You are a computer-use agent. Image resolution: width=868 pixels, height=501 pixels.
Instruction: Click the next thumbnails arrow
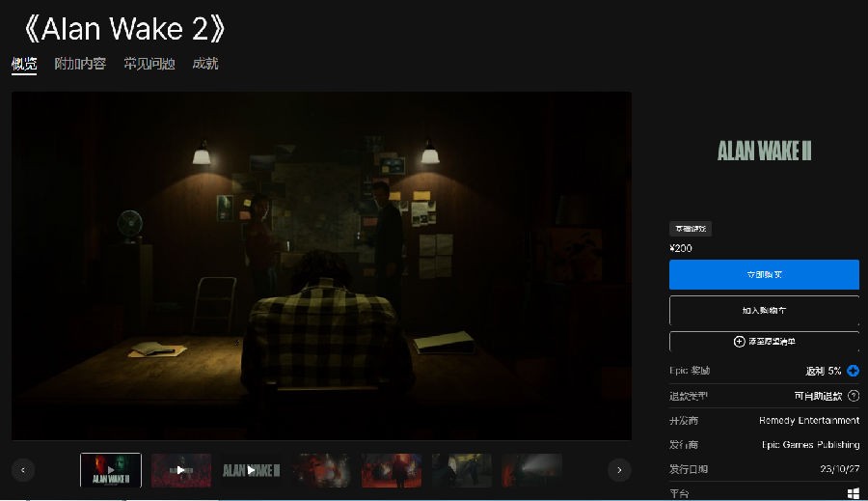pyautogui.click(x=619, y=470)
